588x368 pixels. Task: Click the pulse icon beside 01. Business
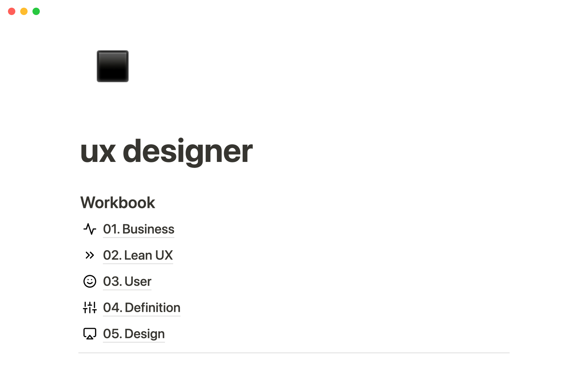pos(90,229)
